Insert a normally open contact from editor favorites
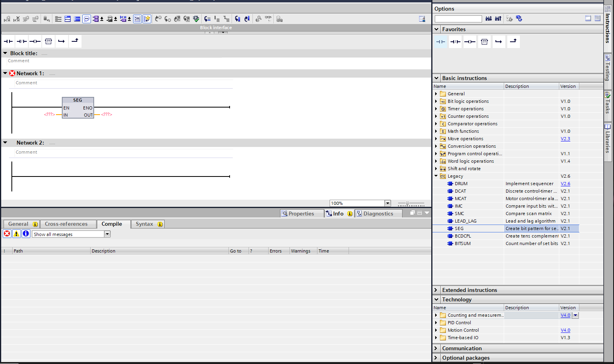614x364 pixels. click(8, 41)
